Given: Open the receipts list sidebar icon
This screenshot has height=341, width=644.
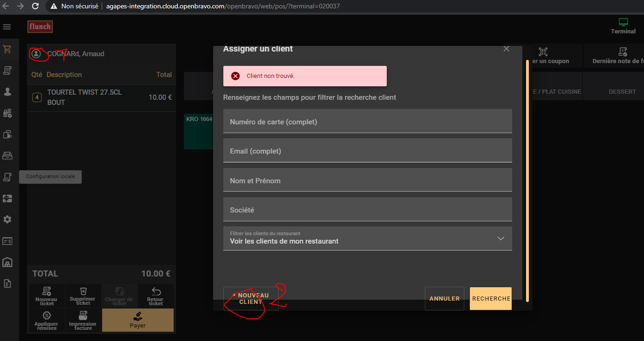Looking at the screenshot, I should pos(7,71).
